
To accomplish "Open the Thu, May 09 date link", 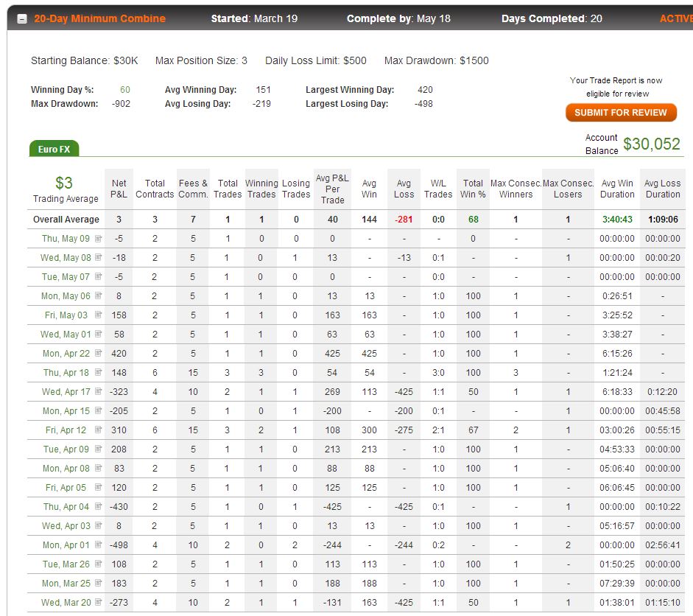I will tap(66, 239).
